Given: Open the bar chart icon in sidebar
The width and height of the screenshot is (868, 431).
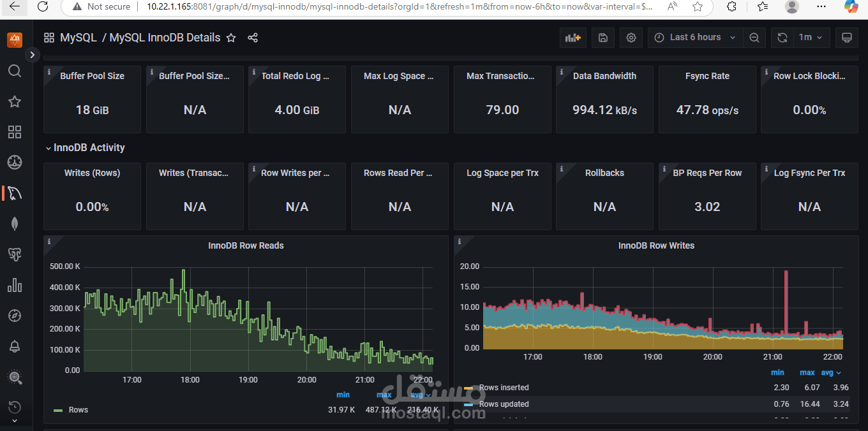Looking at the screenshot, I should (15, 285).
